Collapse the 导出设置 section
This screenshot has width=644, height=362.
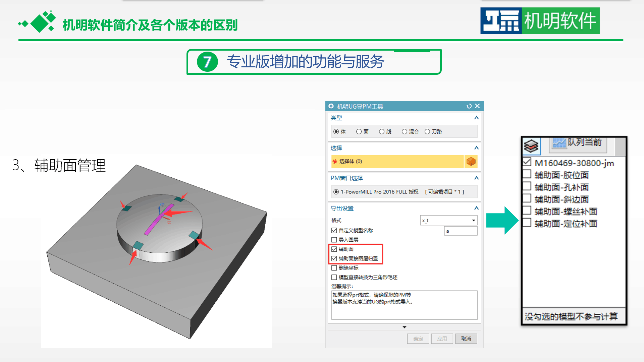pos(476,208)
